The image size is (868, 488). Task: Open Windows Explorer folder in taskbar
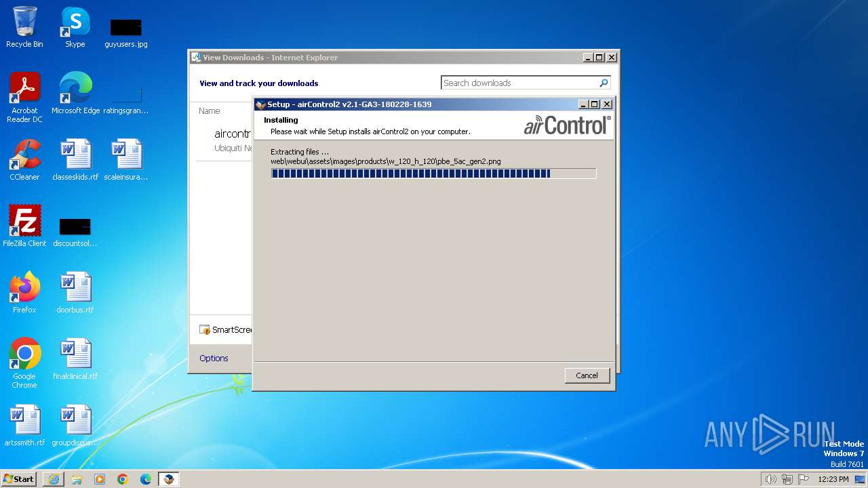click(77, 479)
